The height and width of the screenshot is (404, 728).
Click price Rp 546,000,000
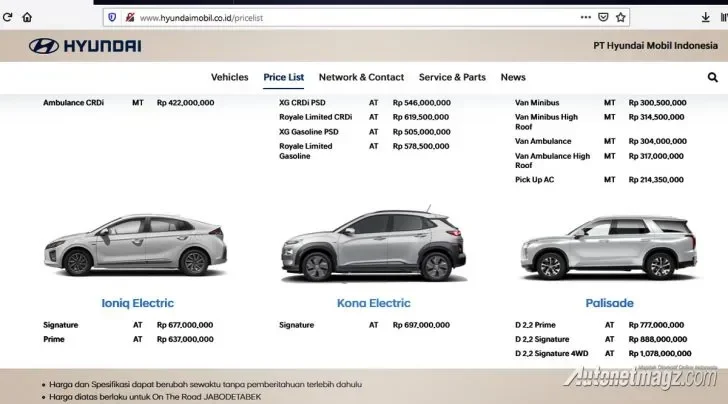point(422,103)
